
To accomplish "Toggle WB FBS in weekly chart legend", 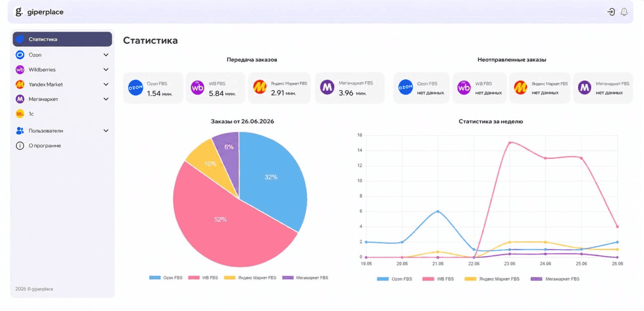I will click(438, 278).
